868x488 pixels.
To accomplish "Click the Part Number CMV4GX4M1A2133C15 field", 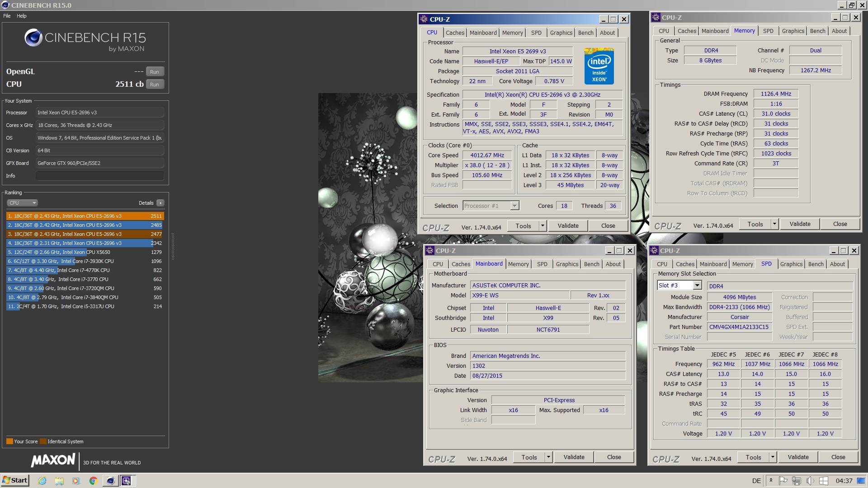I will [x=739, y=327].
